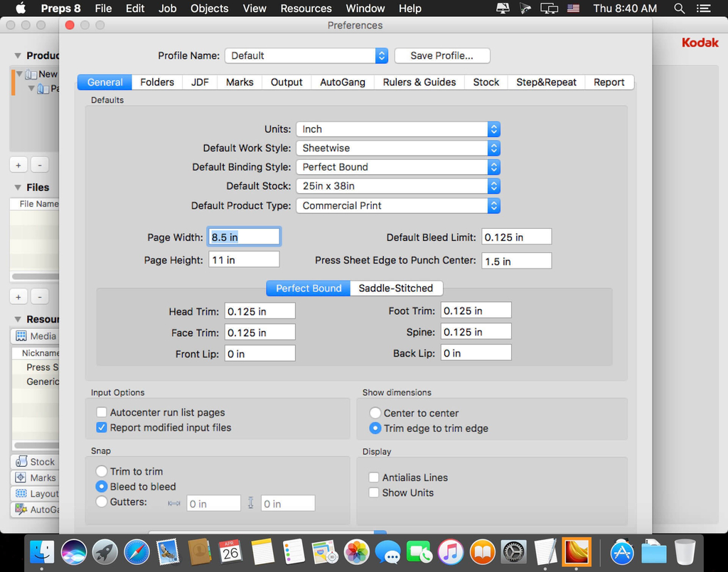This screenshot has height=572, width=728.
Task: Open the Media resources section
Action: 36,336
